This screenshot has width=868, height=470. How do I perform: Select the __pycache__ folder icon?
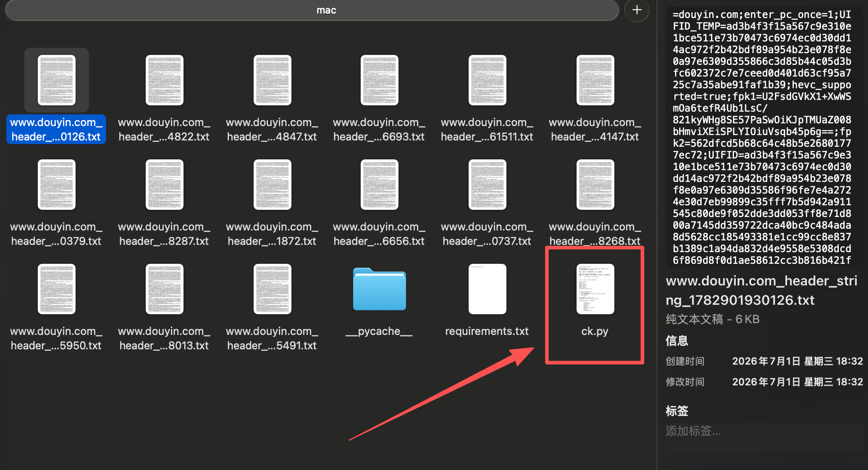380,289
